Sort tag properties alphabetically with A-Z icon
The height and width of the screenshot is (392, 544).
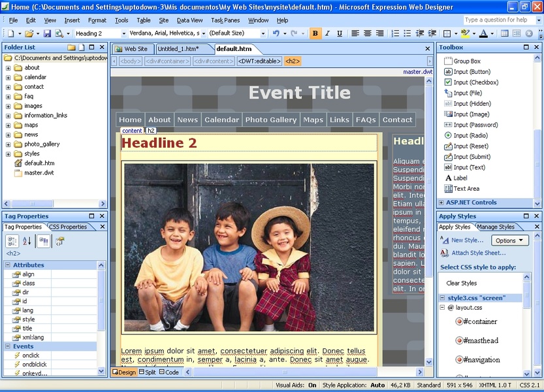pos(27,241)
